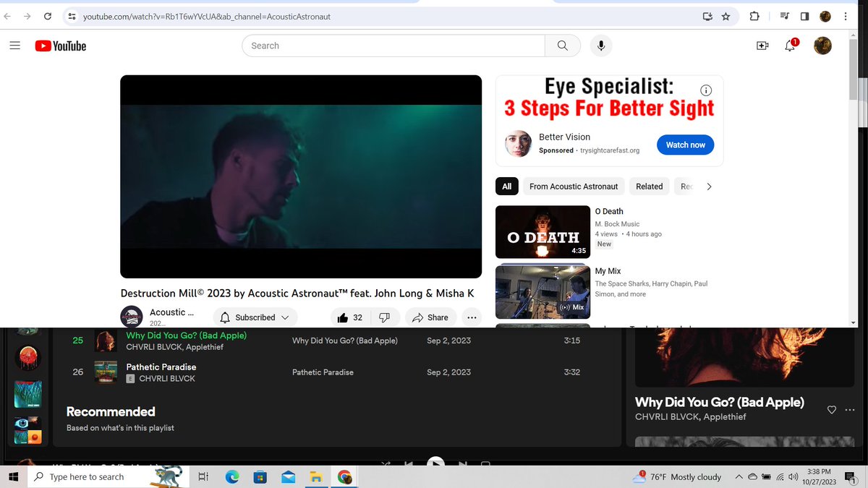This screenshot has width=868, height=488.
Task: Open more options in Spotify Now Playing
Action: tap(850, 410)
